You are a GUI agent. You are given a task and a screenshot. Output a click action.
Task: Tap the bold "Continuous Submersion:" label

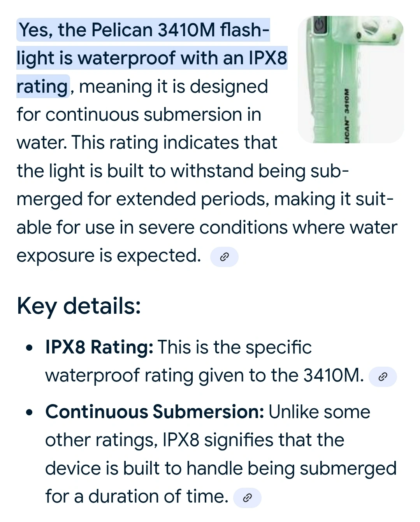[155, 412]
